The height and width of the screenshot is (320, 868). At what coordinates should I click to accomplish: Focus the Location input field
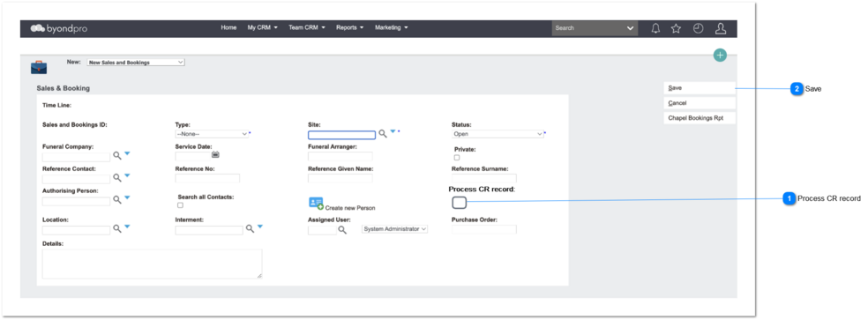point(76,230)
